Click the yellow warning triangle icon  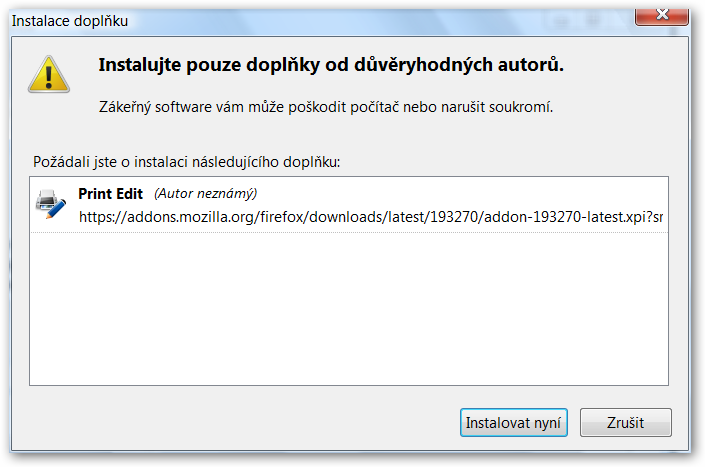[49, 74]
